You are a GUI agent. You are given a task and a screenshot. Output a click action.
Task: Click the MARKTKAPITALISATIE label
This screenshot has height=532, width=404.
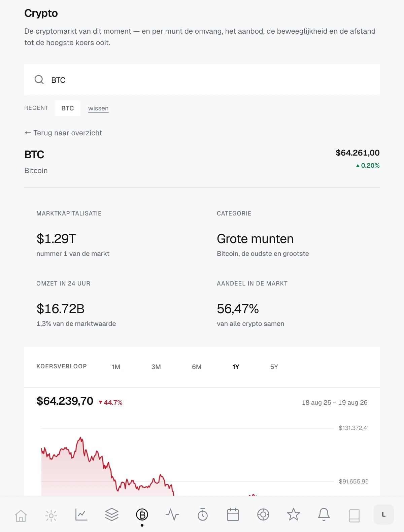click(x=69, y=213)
